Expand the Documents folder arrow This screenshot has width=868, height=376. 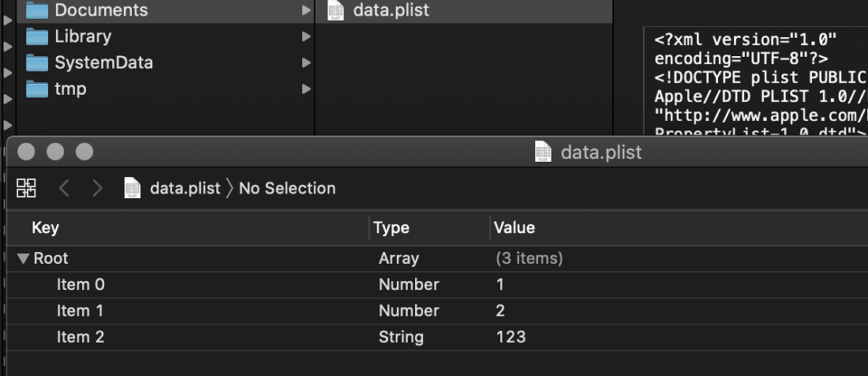tap(306, 10)
